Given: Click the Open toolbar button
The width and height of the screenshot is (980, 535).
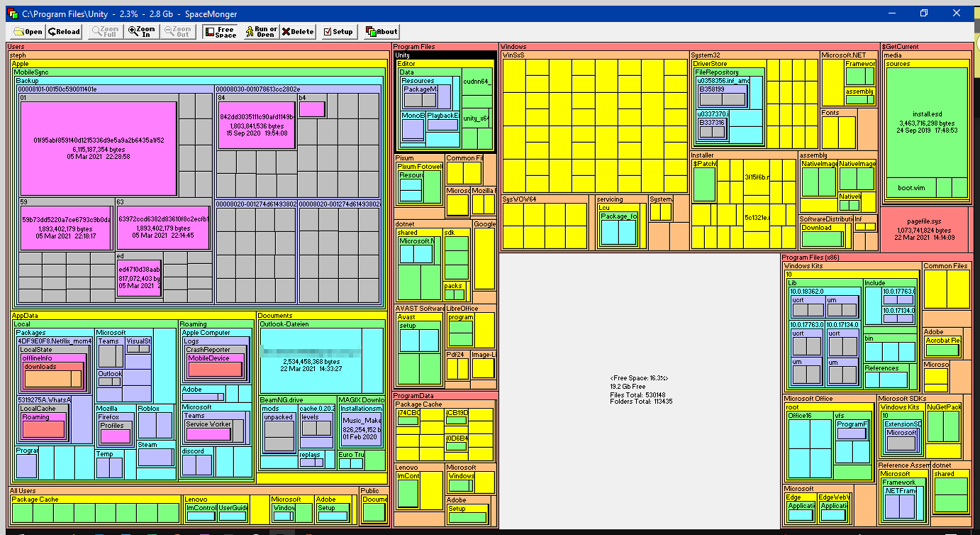Looking at the screenshot, I should [x=28, y=31].
